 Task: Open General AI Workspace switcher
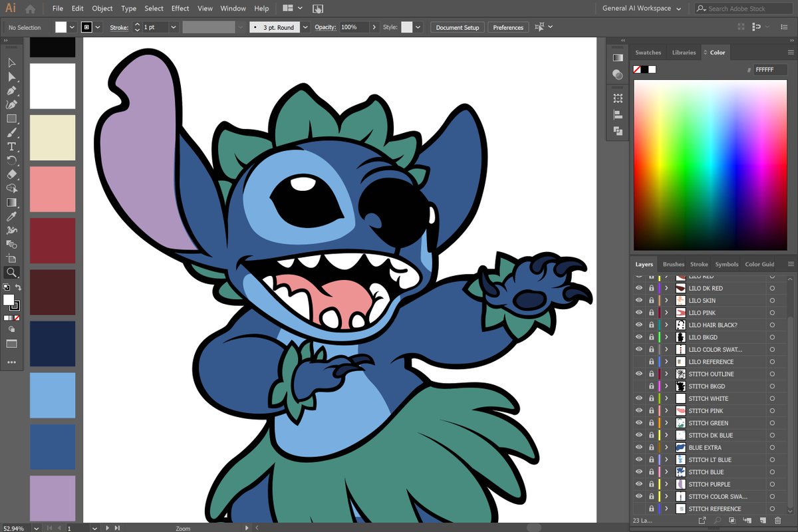[642, 9]
